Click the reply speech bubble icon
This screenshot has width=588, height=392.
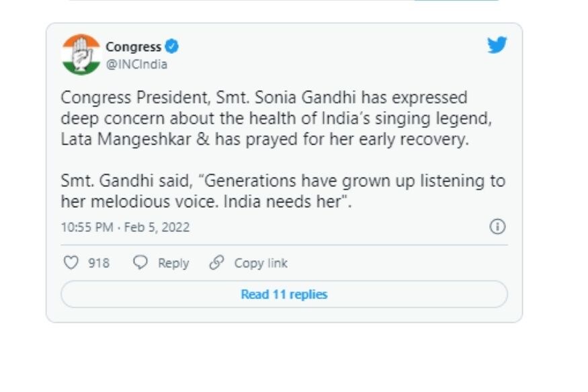click(140, 263)
